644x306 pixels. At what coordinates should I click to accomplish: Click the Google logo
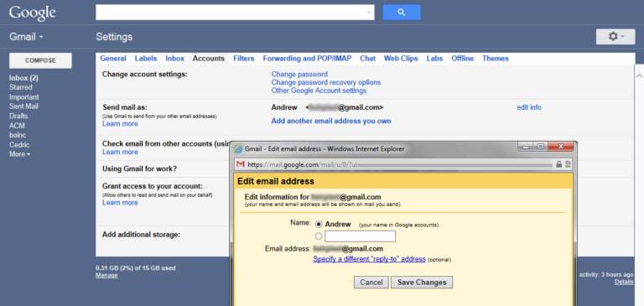point(32,13)
